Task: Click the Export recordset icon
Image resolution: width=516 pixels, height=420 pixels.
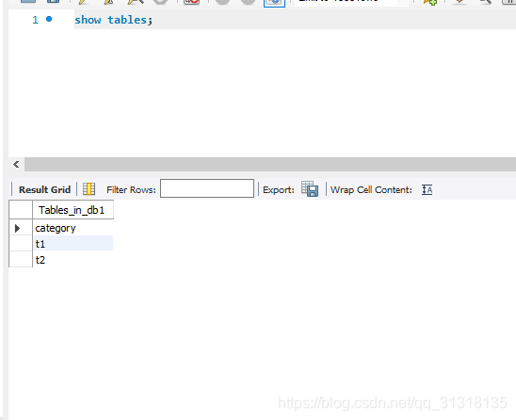Action: coord(310,189)
